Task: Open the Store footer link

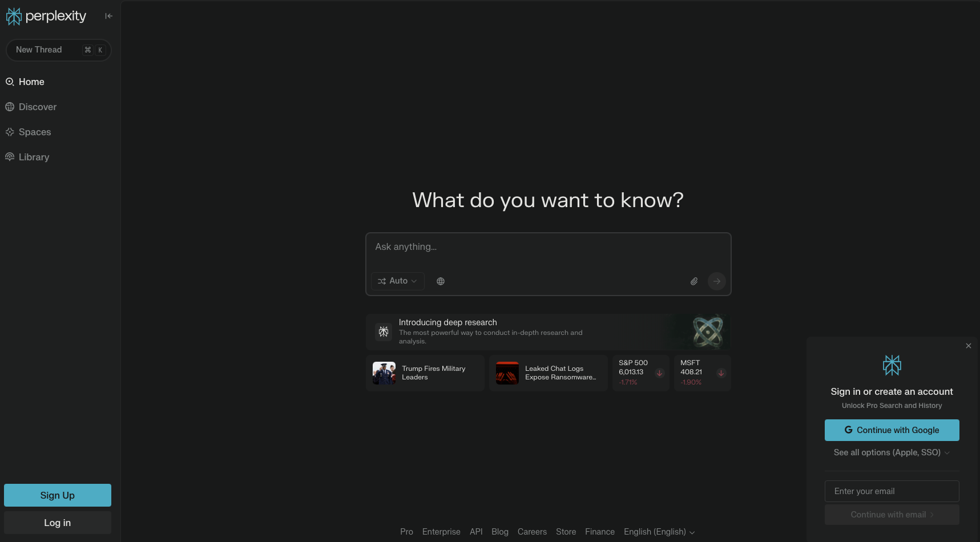Action: coord(566,532)
